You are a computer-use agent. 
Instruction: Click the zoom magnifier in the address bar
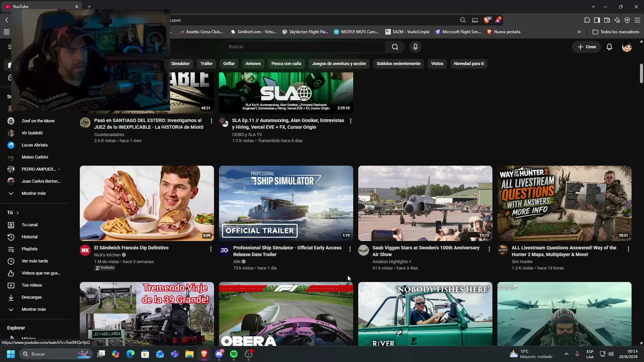click(x=463, y=20)
